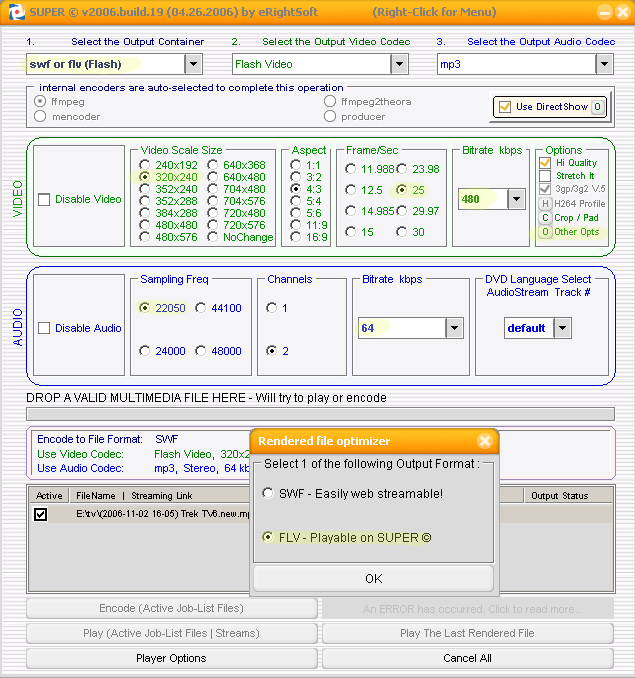The width and height of the screenshot is (635, 678).
Task: Click Encode (Active Job-List Files) button
Action: (172, 608)
